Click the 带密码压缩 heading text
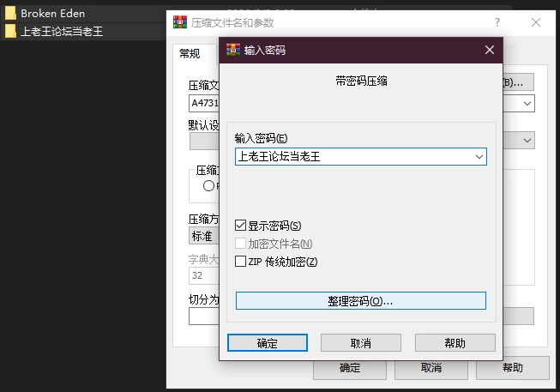This screenshot has width=560, height=392. (361, 81)
